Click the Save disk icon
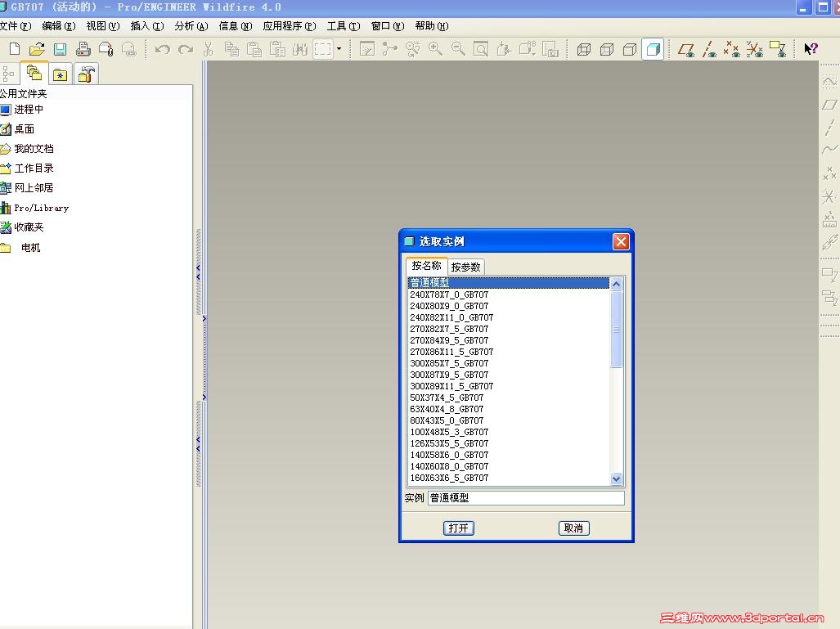The height and width of the screenshot is (629, 840). (x=60, y=49)
